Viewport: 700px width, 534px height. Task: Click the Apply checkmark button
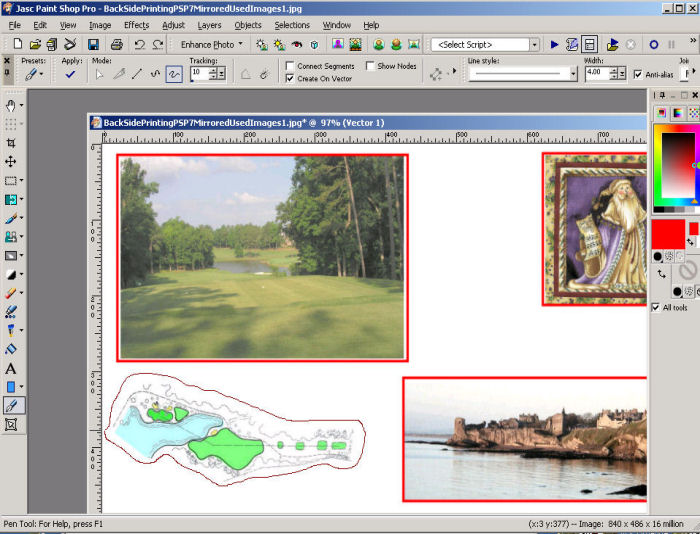[70, 74]
